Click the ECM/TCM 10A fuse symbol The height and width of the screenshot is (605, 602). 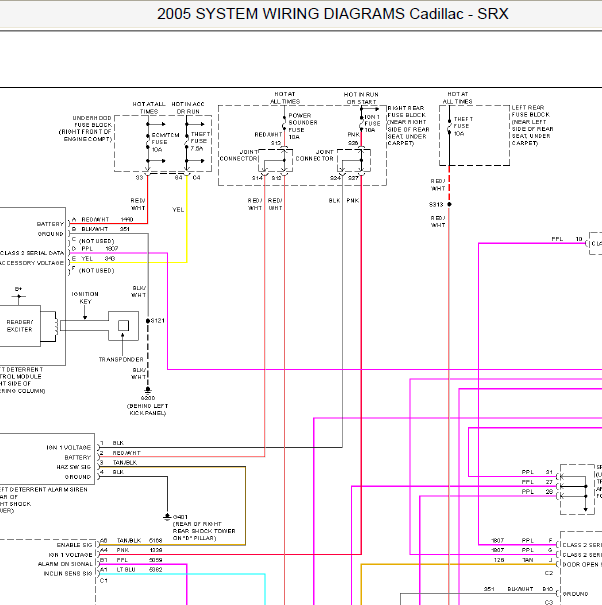pyautogui.click(x=148, y=143)
